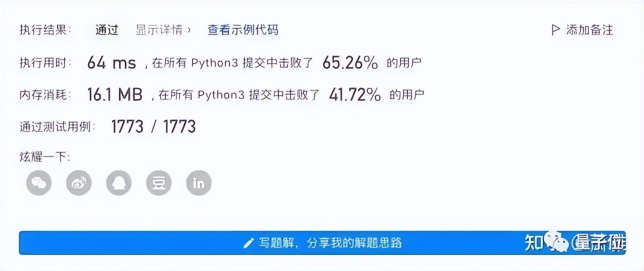
Task: Click the QQ penguin share icon
Action: point(119,183)
